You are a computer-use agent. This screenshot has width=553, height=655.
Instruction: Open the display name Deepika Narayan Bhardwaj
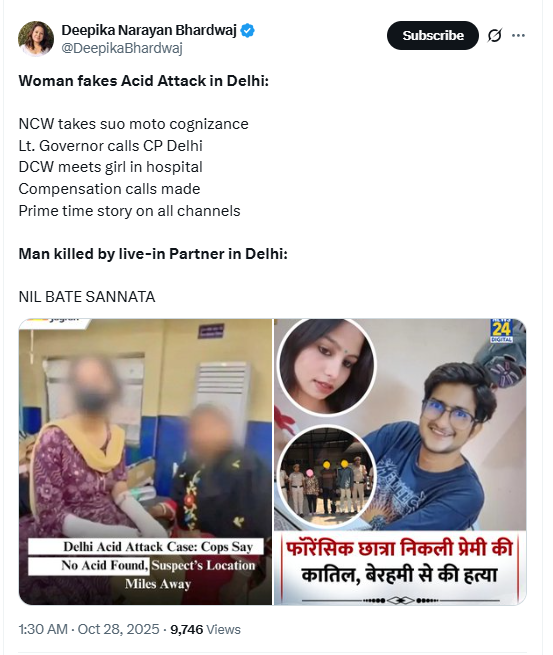coord(149,30)
